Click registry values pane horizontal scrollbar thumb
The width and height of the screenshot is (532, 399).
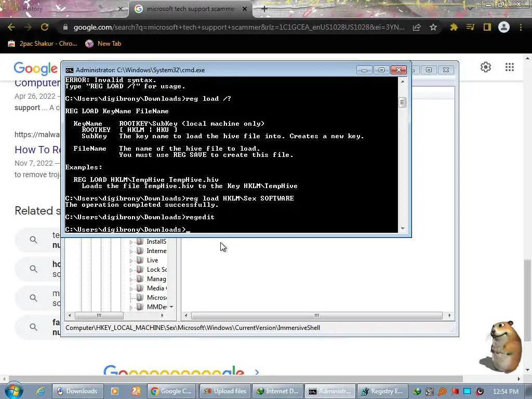point(316,315)
